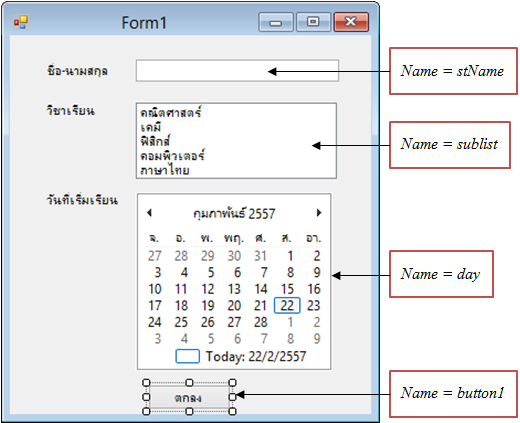Click the Today: 22/2/2557 link
This screenshot has height=423, width=520.
coord(256,356)
